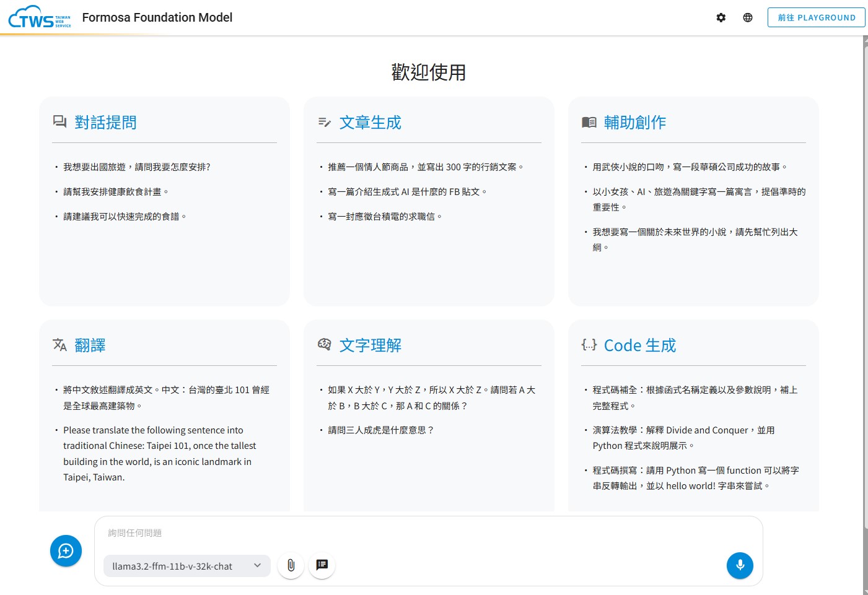Click the 文字理解 comprehension icon
This screenshot has width=868, height=595.
pyautogui.click(x=325, y=345)
